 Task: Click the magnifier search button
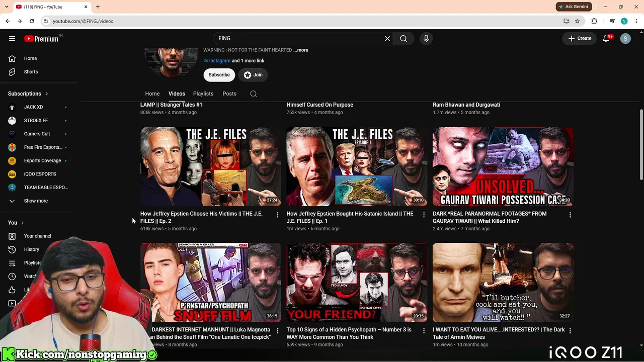404,38
